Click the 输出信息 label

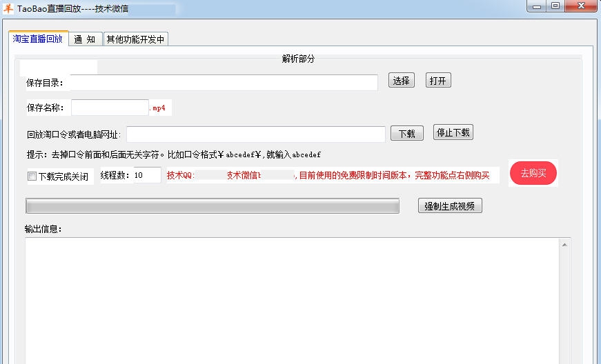click(x=43, y=229)
